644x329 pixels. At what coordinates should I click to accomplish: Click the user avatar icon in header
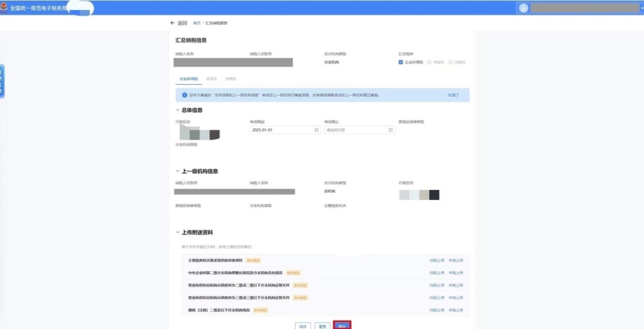click(524, 8)
